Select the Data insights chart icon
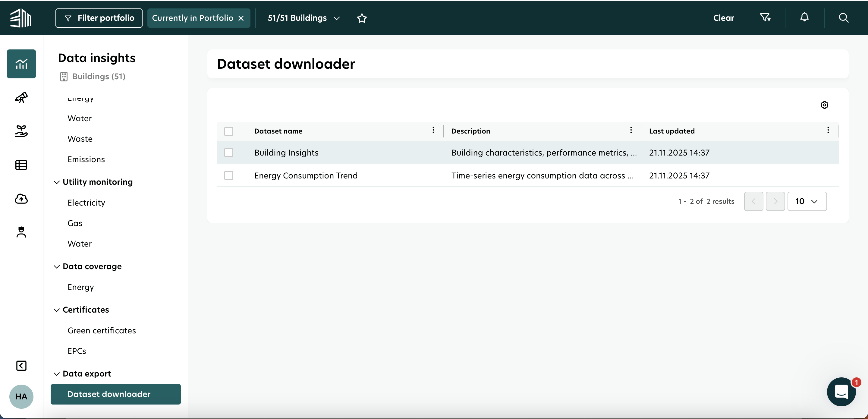 click(x=21, y=64)
